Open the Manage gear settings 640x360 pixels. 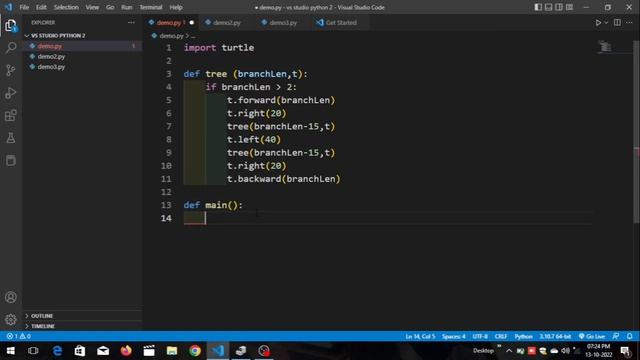(x=11, y=319)
